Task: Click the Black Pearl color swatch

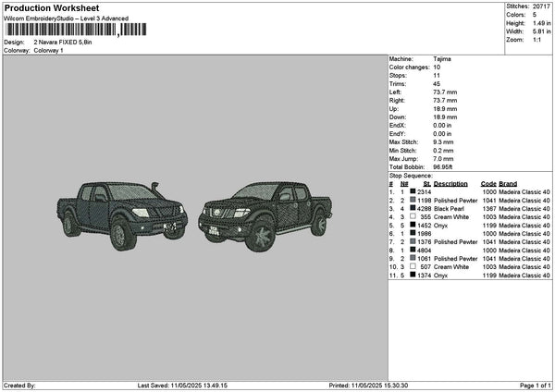Action: pos(413,208)
